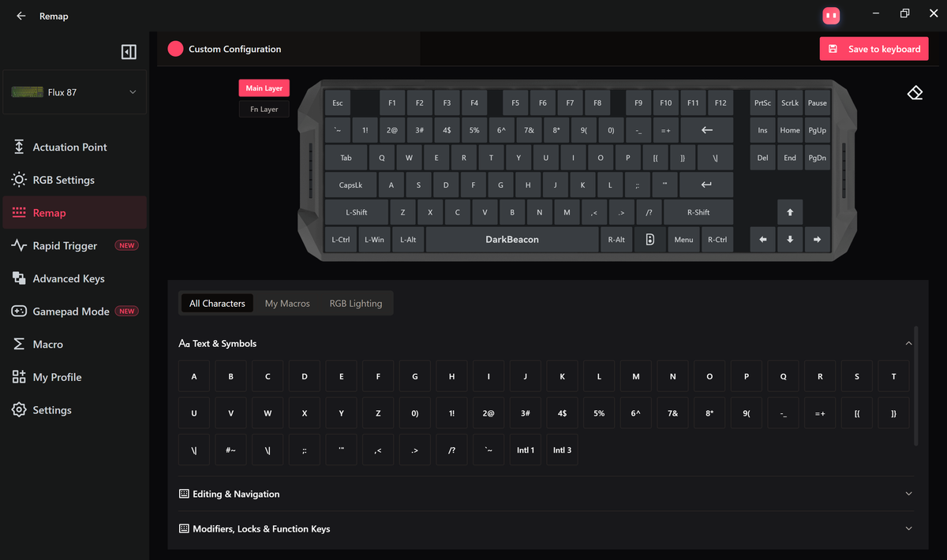
Task: Click the My Profile grid icon
Action: coord(19,377)
